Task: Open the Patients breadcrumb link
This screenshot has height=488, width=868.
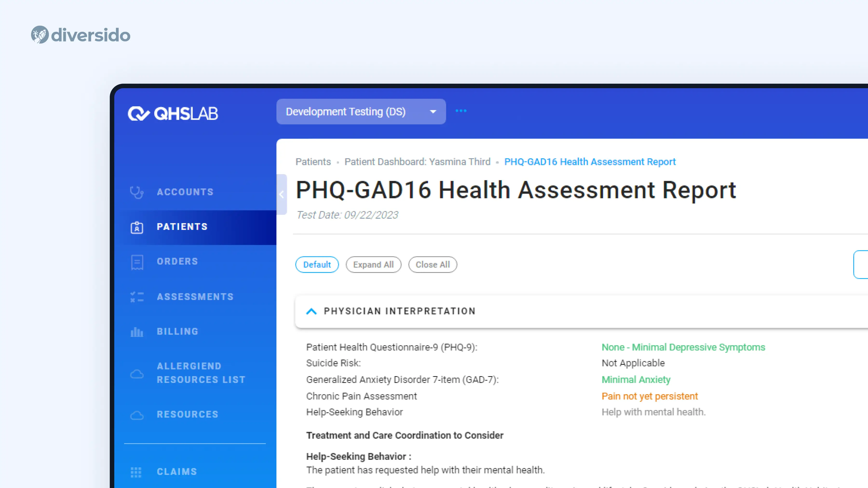Action: pos(313,162)
